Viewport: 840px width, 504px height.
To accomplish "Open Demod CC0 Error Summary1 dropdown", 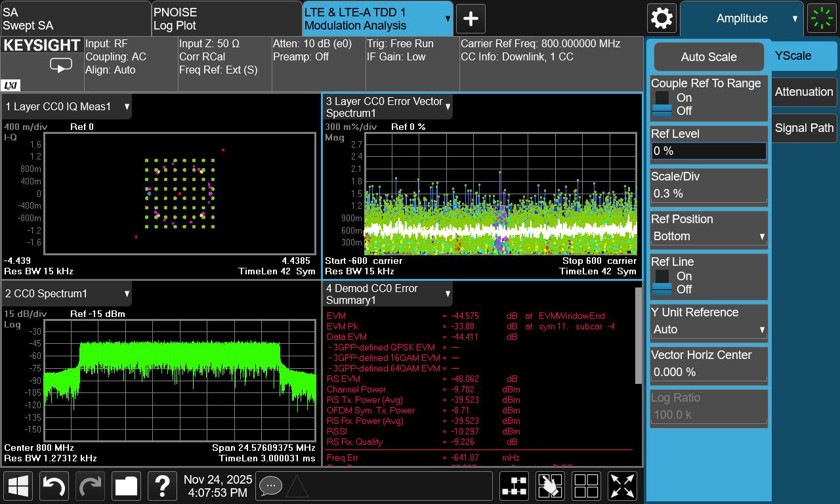I will 448,293.
